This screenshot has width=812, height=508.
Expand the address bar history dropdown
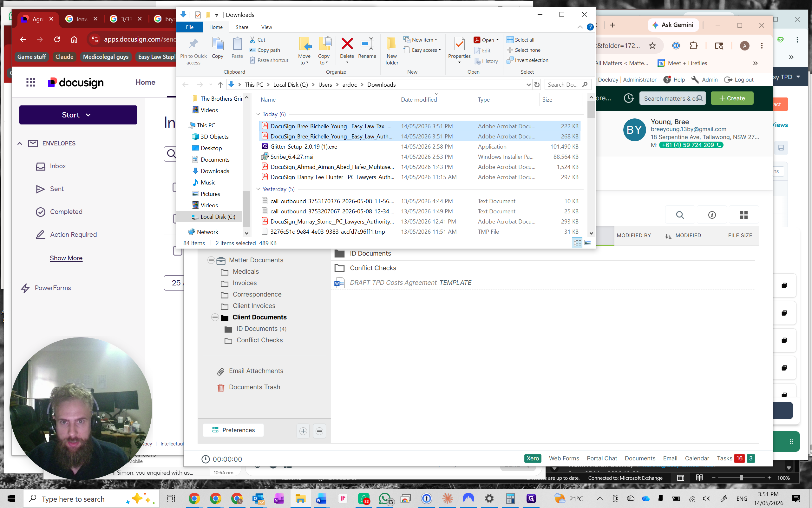coord(528,85)
